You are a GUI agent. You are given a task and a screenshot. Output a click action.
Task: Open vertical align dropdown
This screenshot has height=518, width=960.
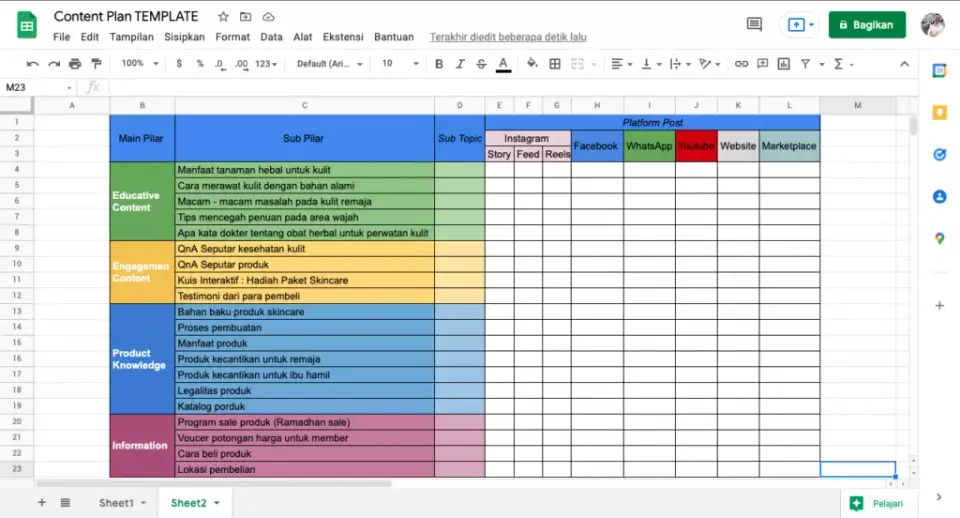650,64
